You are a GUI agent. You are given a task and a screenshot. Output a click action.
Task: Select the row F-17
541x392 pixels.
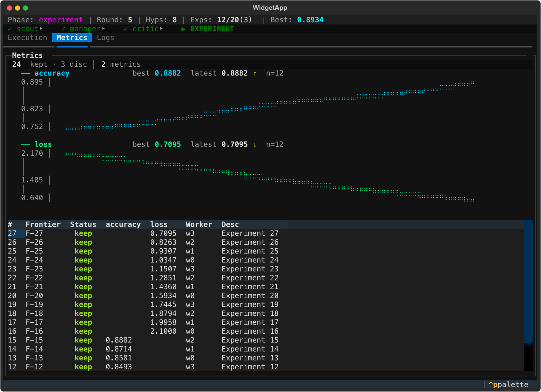tap(265, 322)
